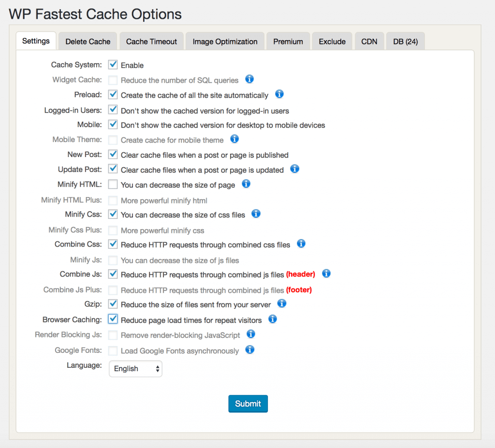Disable the Preload checkbox
The image size is (495, 448).
tap(113, 95)
